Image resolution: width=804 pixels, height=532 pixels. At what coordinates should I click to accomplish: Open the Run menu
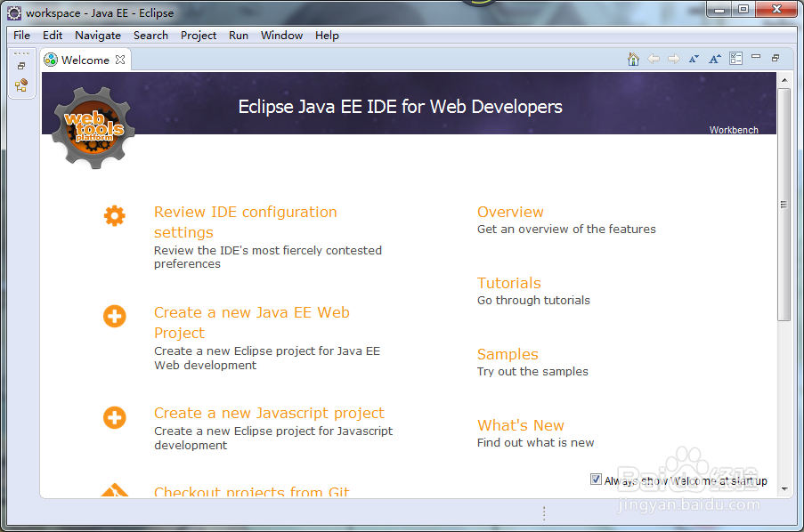click(239, 36)
